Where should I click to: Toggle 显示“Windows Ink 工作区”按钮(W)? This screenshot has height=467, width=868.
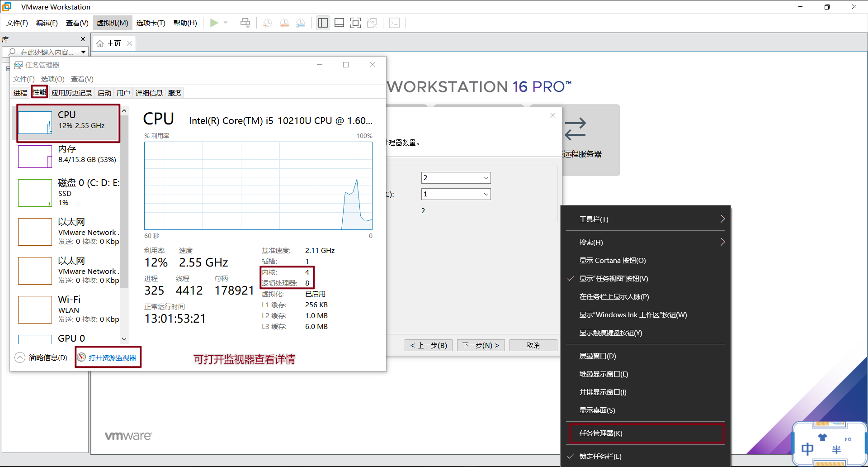(x=646, y=315)
